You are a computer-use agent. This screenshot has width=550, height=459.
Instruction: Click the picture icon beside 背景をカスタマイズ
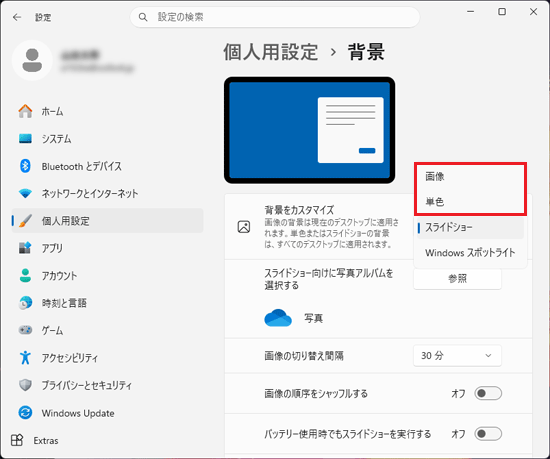(x=244, y=227)
